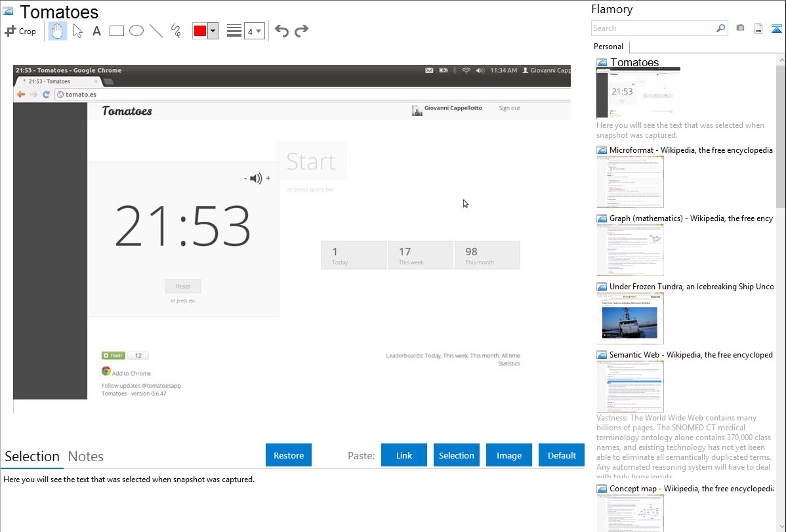Click the Paste Link button

(404, 455)
